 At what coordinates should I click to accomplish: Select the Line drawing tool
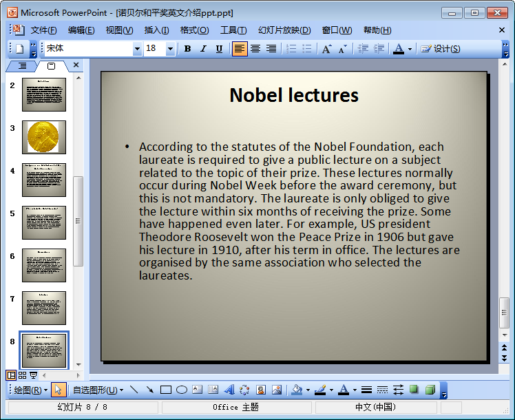[x=134, y=390]
